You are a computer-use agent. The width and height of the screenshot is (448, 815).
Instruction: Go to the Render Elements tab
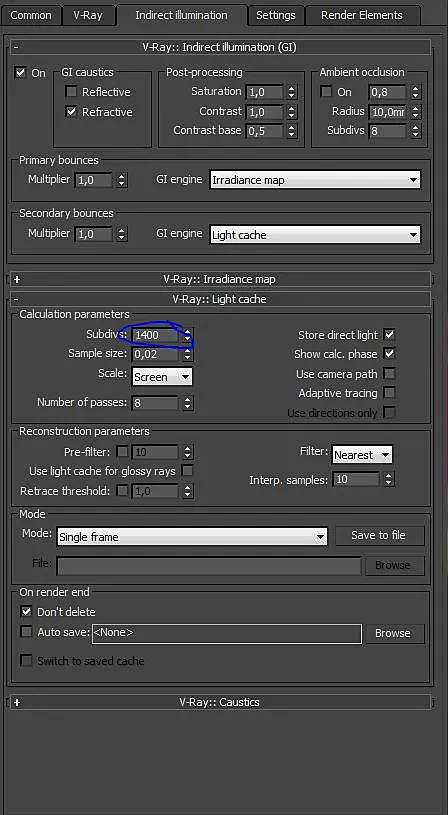[362, 15]
